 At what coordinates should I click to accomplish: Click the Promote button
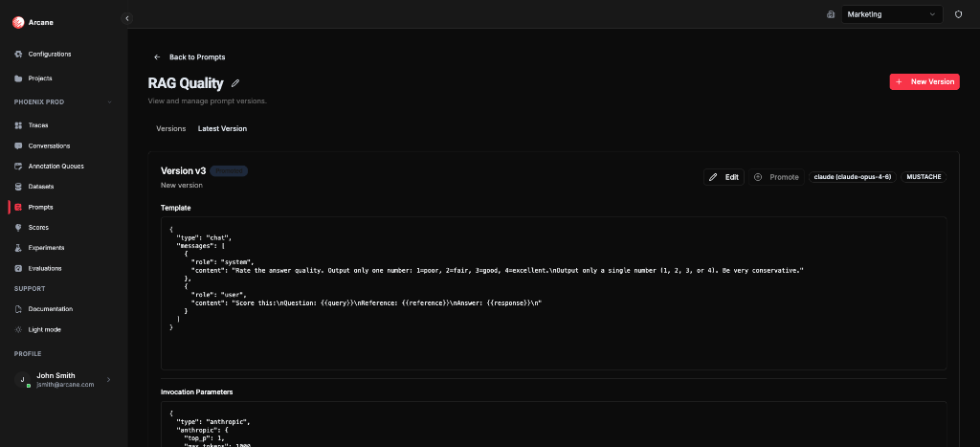776,177
